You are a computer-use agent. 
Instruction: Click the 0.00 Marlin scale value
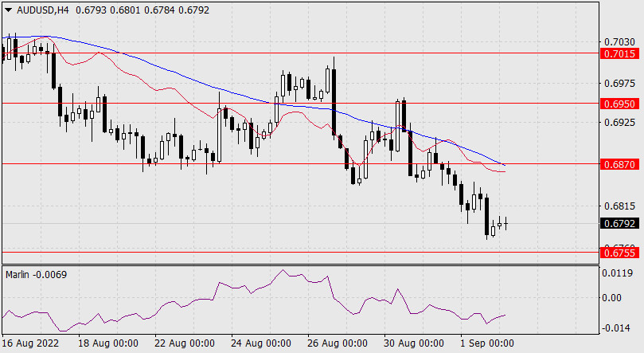[x=611, y=297]
